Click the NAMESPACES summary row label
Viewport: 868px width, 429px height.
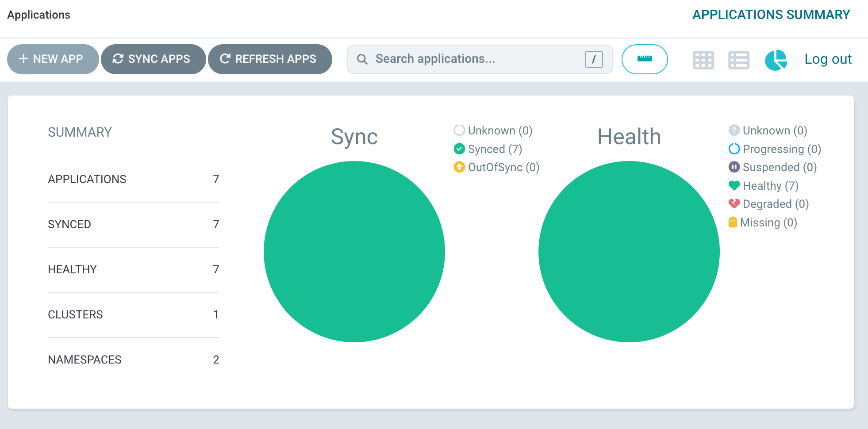84,360
